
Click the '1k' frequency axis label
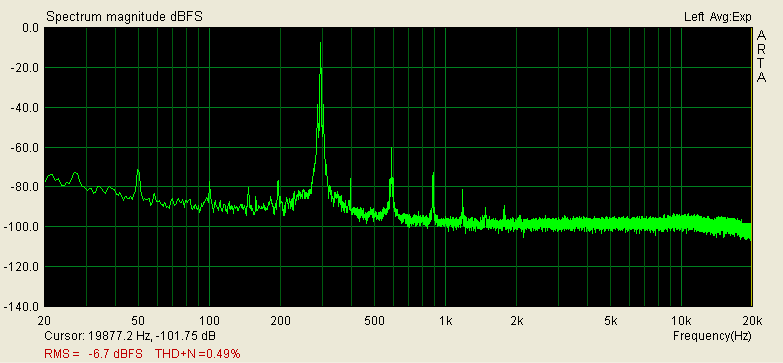(446, 321)
